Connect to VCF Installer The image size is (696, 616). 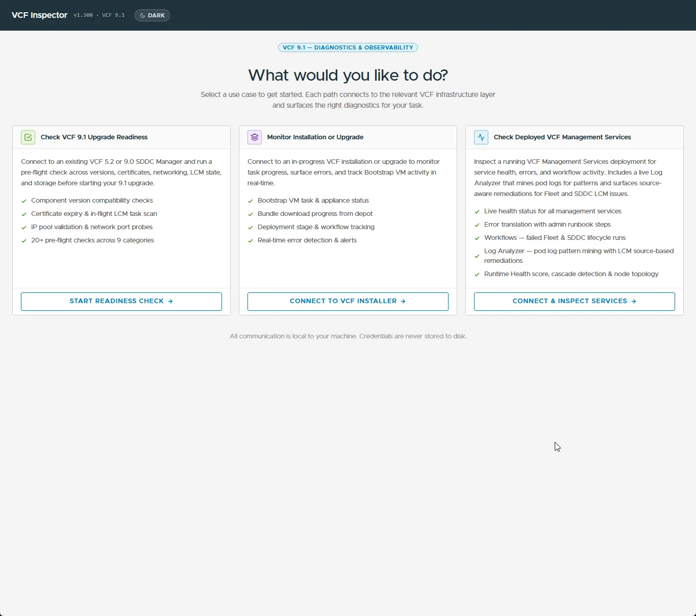coord(348,301)
